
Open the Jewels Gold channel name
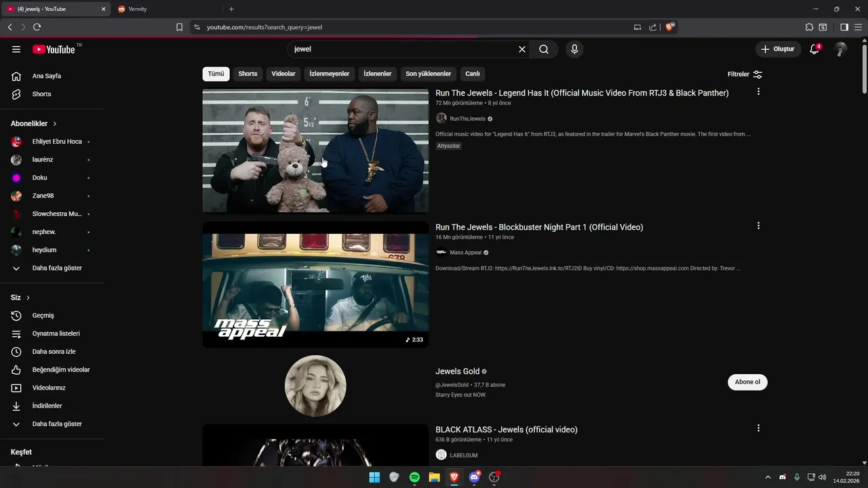click(457, 371)
